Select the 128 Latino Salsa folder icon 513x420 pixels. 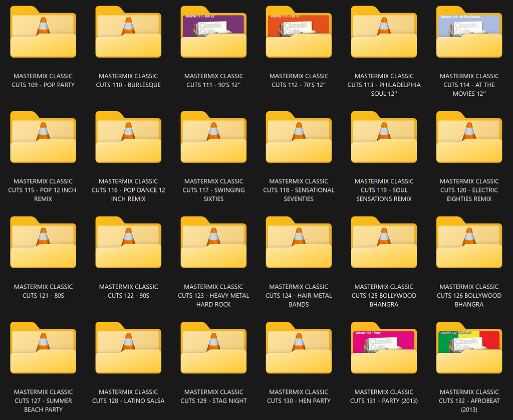pos(128,348)
